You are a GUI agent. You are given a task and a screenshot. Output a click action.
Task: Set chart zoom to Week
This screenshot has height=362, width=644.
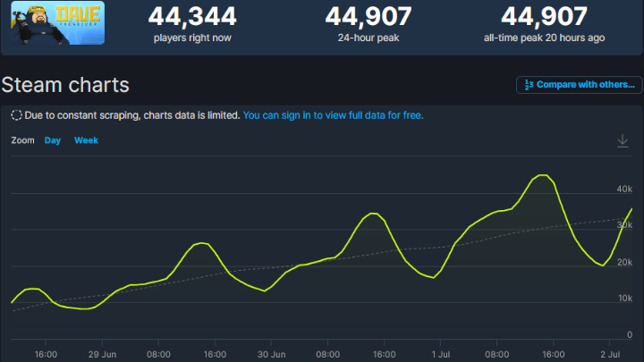[x=86, y=140]
